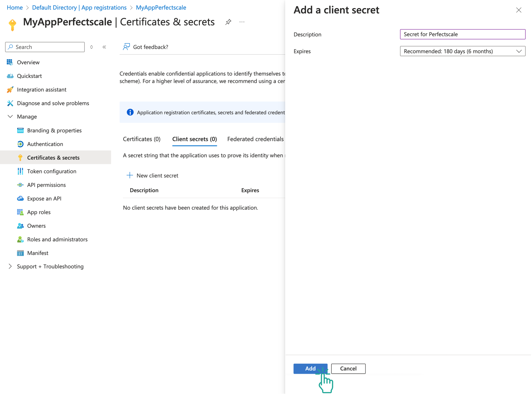Image resolution: width=532 pixels, height=395 pixels.
Task: Click the pin icon beside page title
Action: [228, 22]
